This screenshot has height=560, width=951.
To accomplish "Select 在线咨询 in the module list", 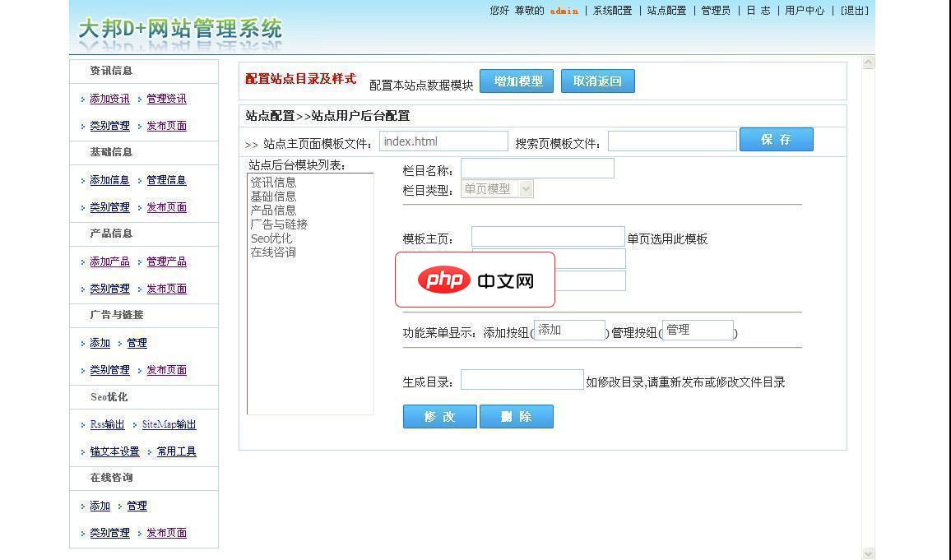I will (274, 252).
